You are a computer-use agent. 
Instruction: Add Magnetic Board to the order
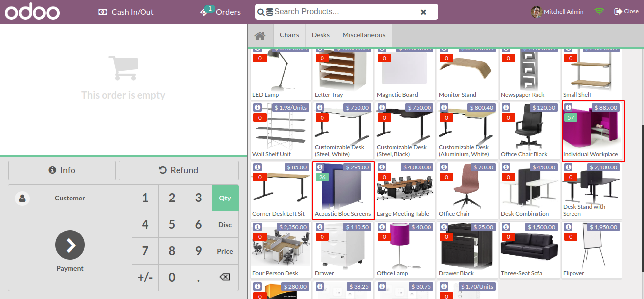406,74
